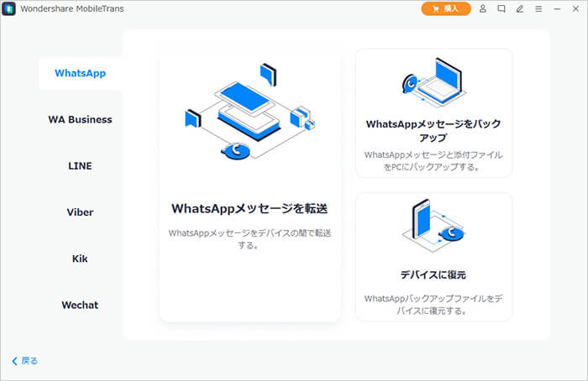Screen dimensions: 588x381
Task: Click the pencil register icon
Action: click(520, 9)
